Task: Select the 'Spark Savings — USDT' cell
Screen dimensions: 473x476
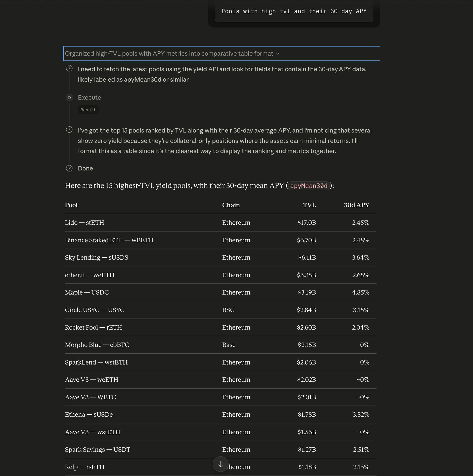Action: pos(98,449)
